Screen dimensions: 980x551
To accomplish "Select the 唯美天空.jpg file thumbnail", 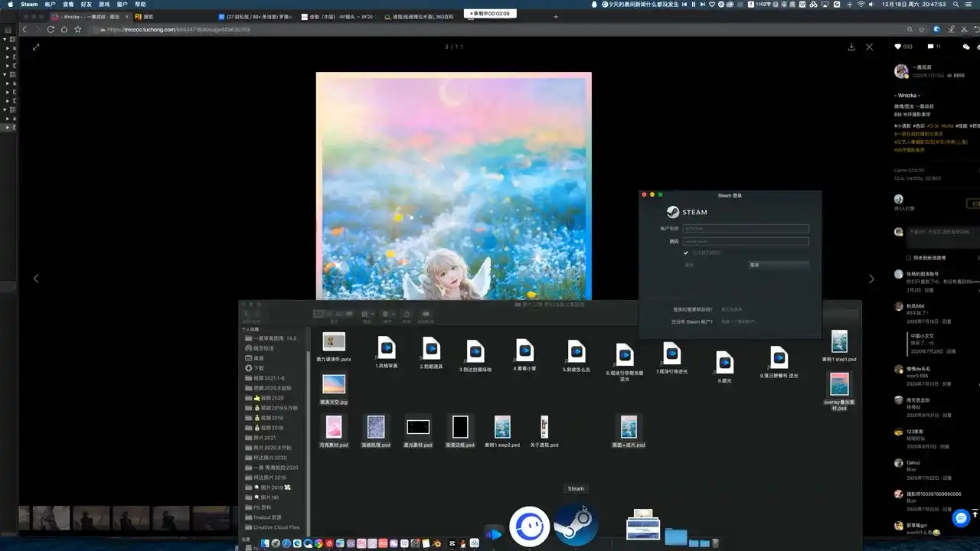I will [x=334, y=384].
